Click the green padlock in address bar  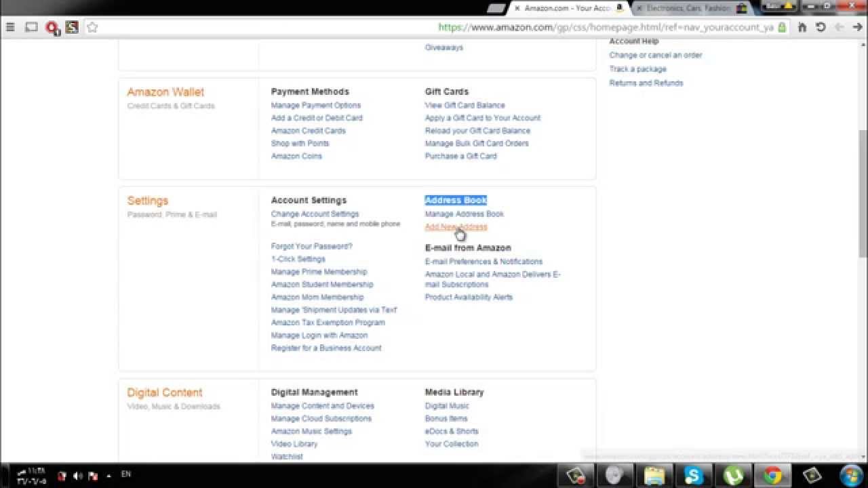(782, 28)
